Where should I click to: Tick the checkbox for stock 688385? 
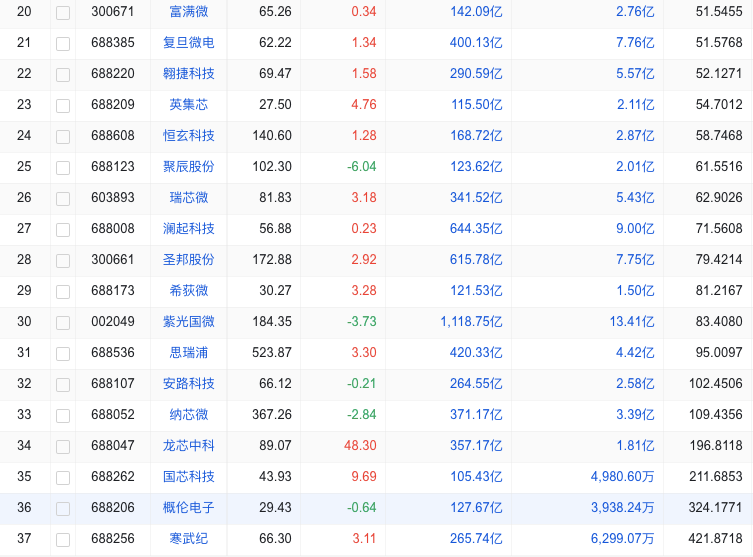click(x=63, y=44)
